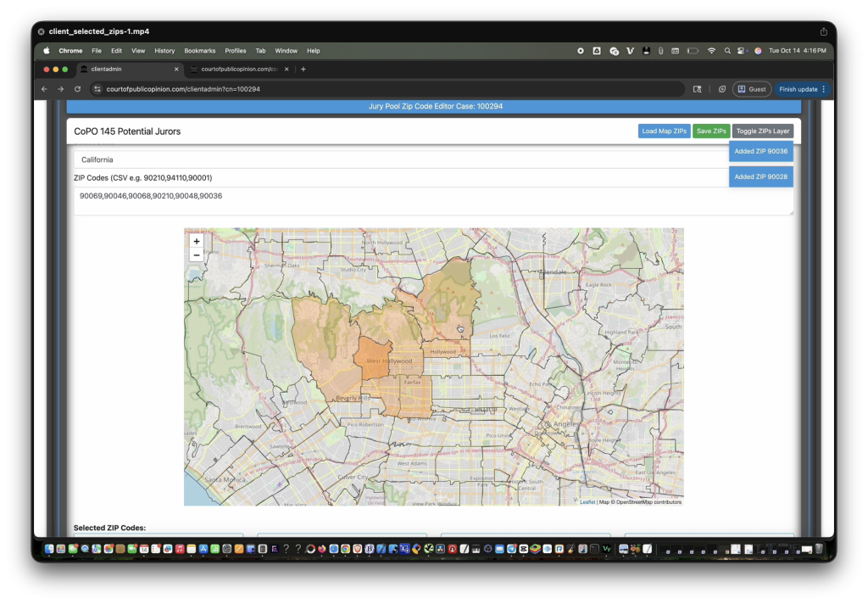Zoom in on the map with plus button
Viewport: 868px width, 604px height.
196,241
